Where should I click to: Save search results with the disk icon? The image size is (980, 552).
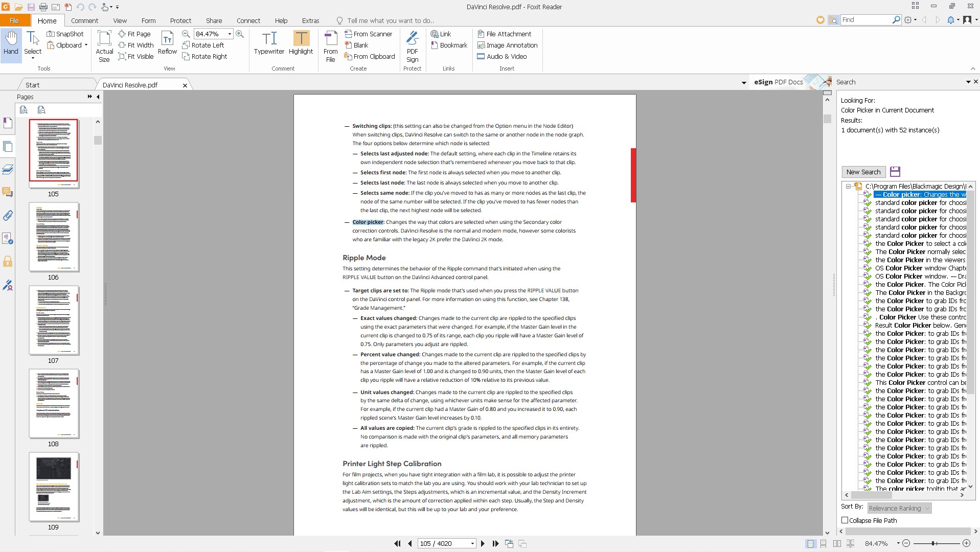pyautogui.click(x=895, y=172)
